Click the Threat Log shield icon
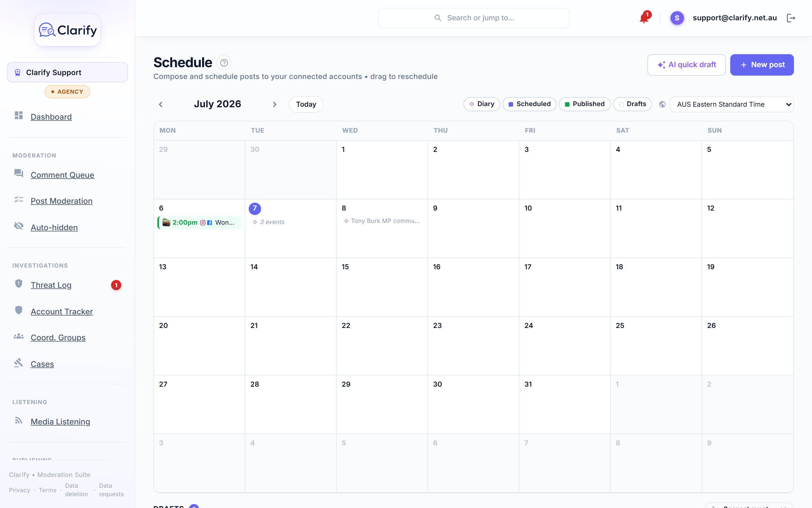 [x=19, y=284]
